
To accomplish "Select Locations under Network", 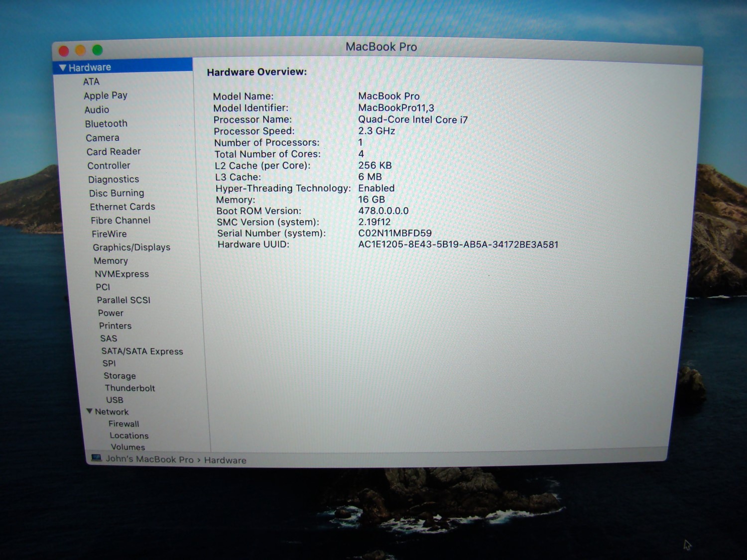I will tap(129, 436).
